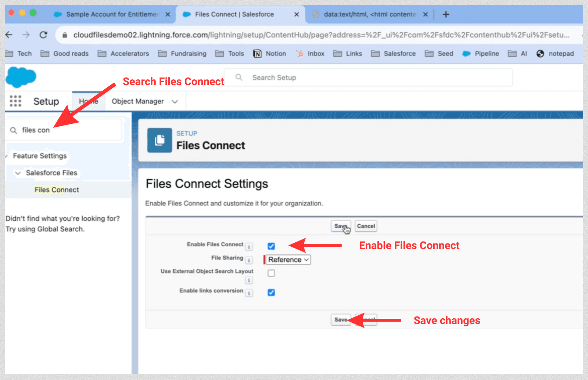The height and width of the screenshot is (380, 588).
Task: Click the Salesforce cloud logo
Action: click(20, 77)
